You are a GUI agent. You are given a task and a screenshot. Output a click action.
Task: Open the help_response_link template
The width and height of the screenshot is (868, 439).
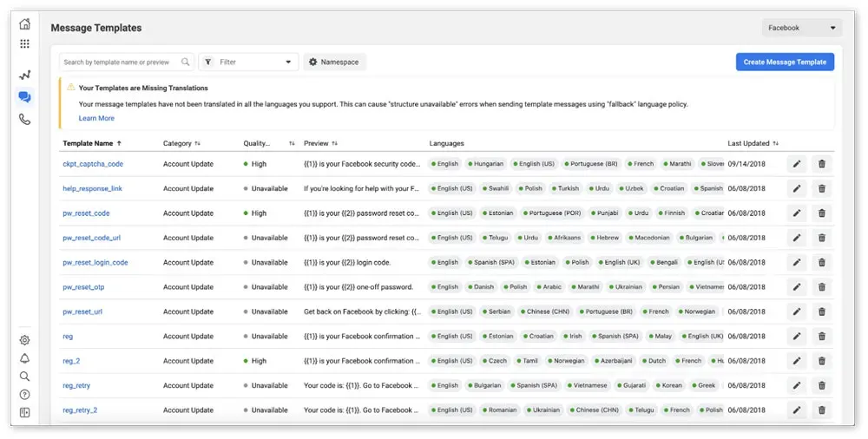click(93, 189)
